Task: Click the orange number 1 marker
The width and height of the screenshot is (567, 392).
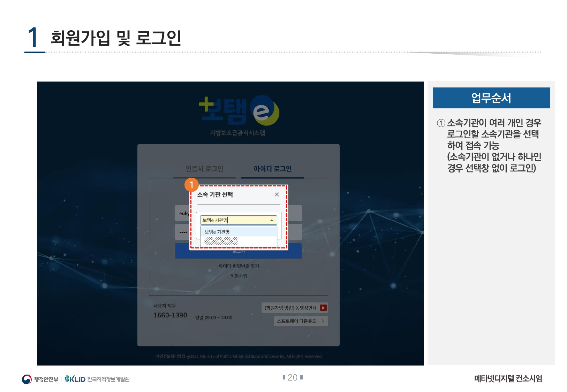Action: click(x=191, y=185)
